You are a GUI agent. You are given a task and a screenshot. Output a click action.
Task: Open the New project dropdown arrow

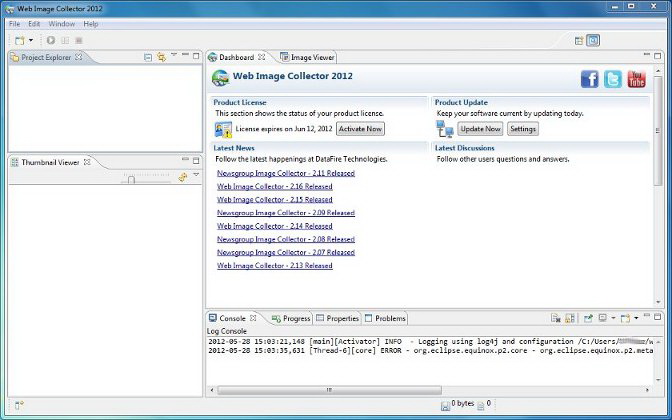(x=31, y=40)
